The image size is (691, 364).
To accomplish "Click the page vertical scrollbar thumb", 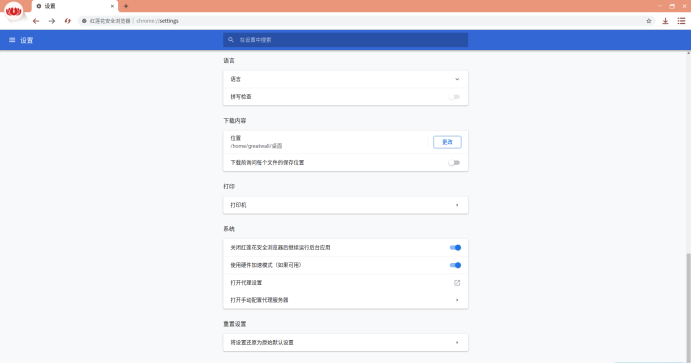I will point(688,307).
